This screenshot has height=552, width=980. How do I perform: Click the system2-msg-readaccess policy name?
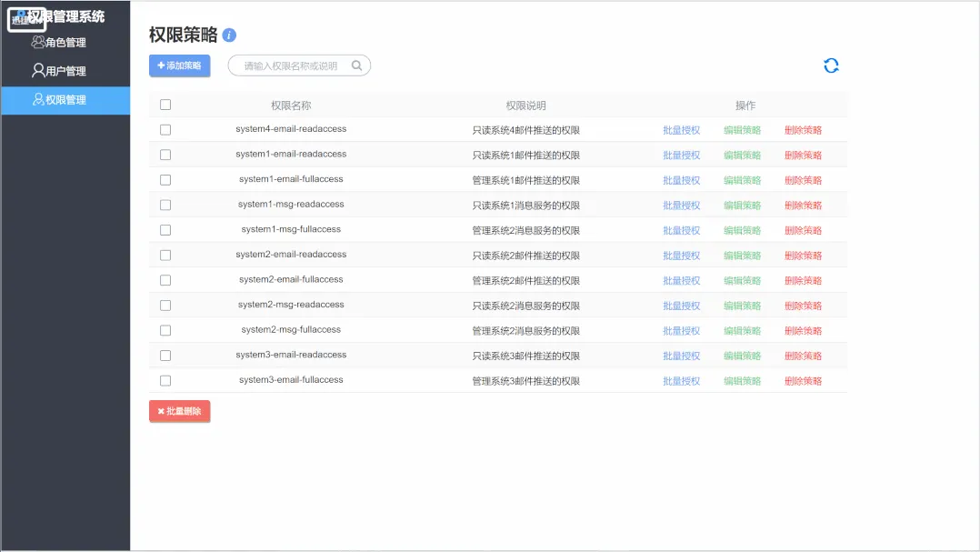[x=291, y=305]
